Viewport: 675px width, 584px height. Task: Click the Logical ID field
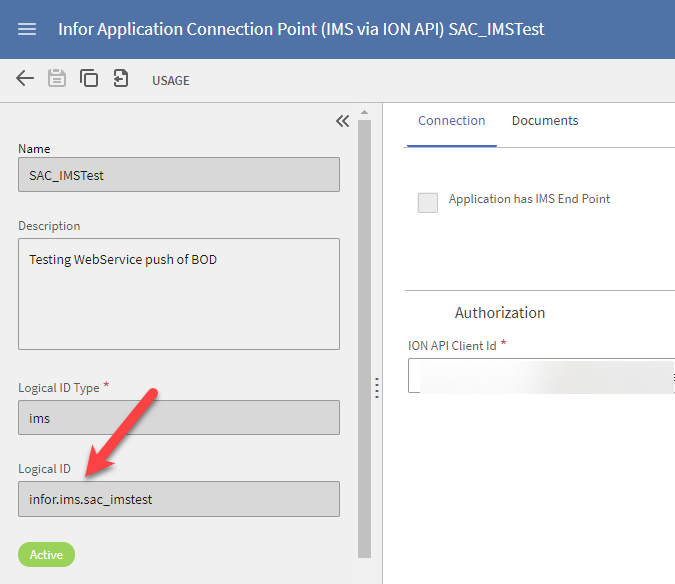(179, 499)
